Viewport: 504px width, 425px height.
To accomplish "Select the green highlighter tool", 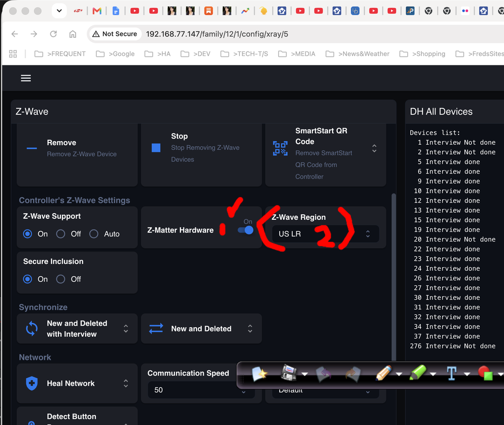I will coord(418,373).
